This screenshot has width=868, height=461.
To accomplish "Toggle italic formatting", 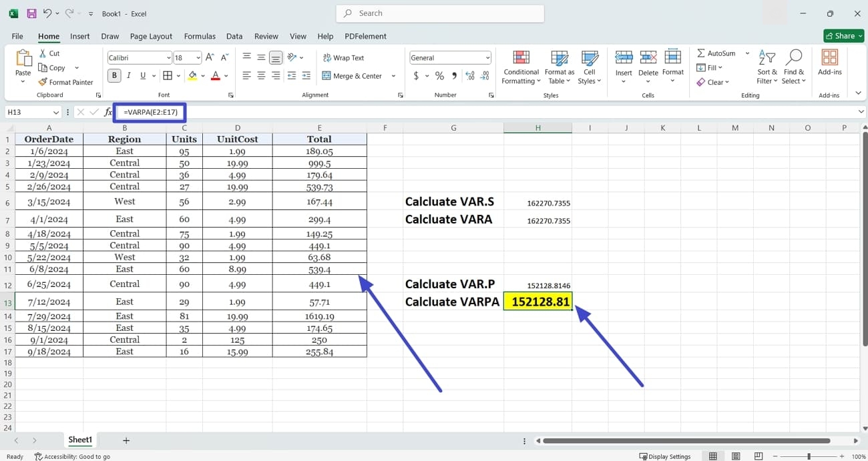I will [128, 75].
